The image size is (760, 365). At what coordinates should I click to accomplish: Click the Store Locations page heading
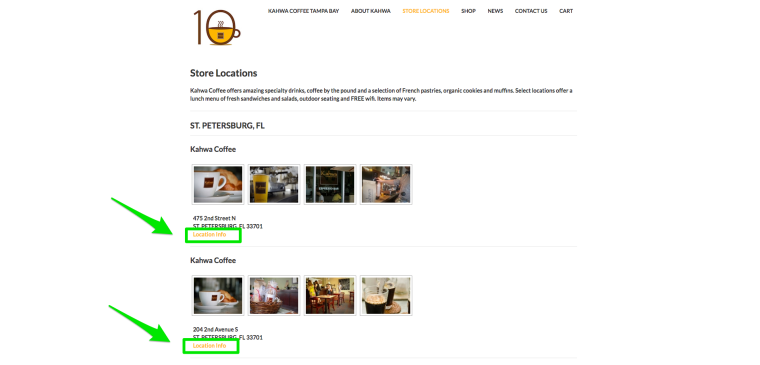coord(223,73)
